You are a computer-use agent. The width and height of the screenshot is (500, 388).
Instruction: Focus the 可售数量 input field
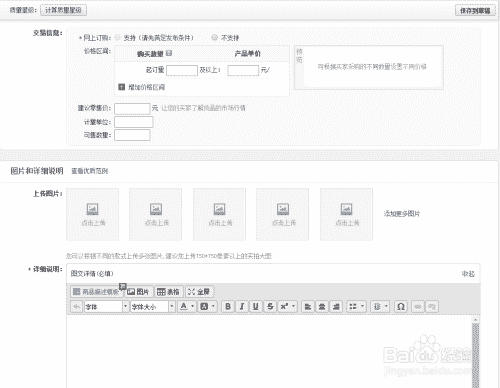point(132,135)
